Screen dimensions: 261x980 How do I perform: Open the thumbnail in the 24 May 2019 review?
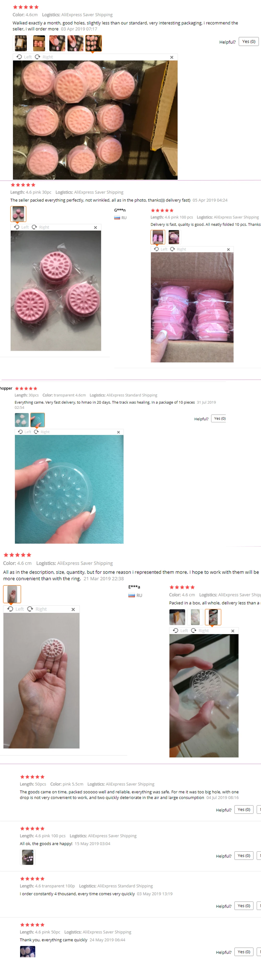pos(27,952)
